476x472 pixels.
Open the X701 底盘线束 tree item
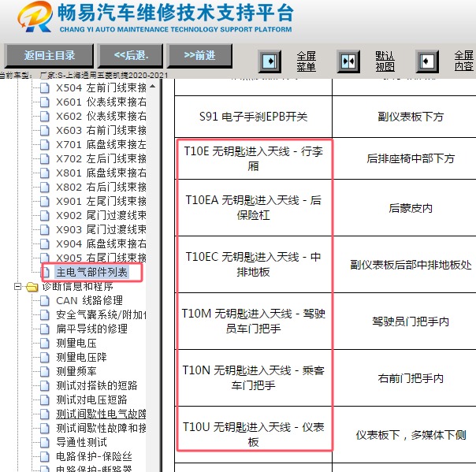pos(101,144)
